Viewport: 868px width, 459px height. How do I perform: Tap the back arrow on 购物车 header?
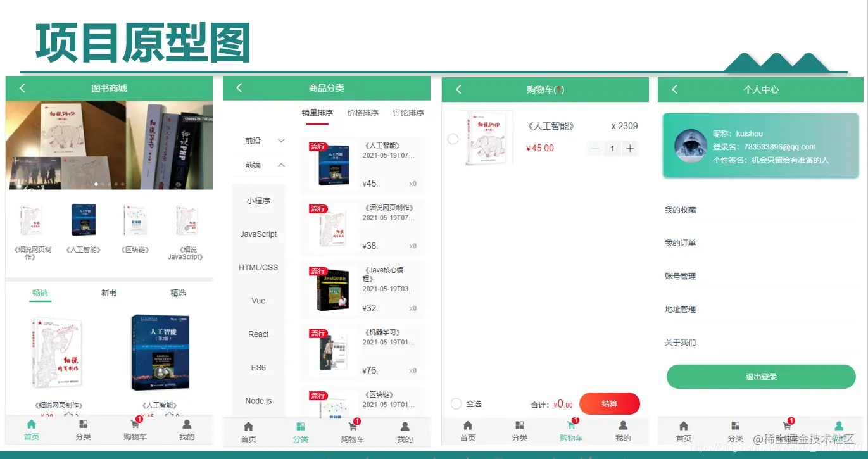[458, 89]
